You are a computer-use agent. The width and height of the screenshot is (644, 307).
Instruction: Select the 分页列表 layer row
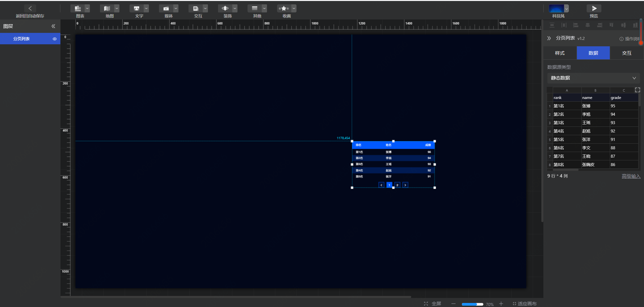click(x=30, y=39)
